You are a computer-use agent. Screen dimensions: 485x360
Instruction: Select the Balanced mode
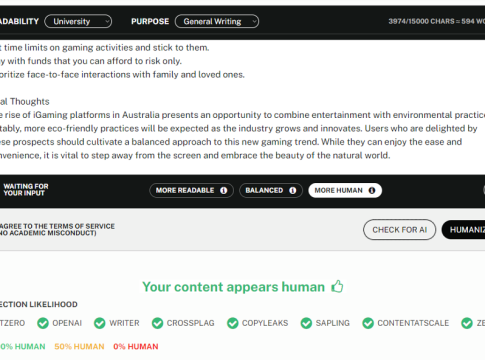[x=271, y=190]
